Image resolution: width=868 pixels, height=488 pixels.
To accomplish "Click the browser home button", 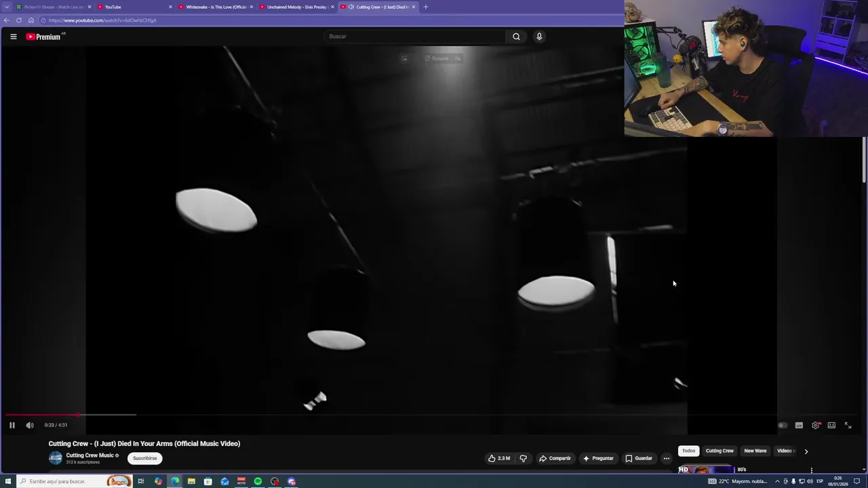I will tap(31, 20).
